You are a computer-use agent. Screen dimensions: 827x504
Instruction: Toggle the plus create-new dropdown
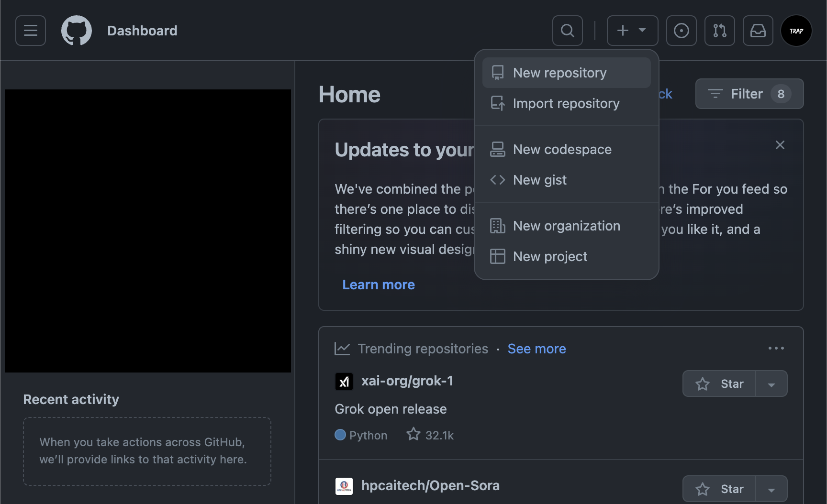pyautogui.click(x=633, y=31)
